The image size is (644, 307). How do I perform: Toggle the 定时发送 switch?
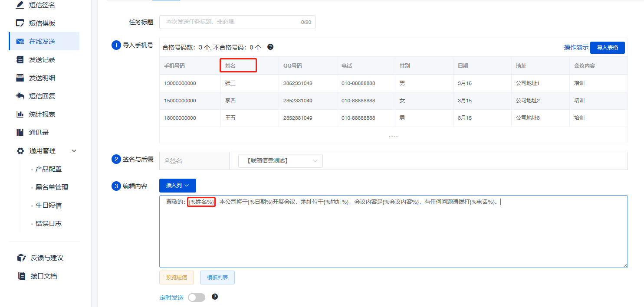pos(197,297)
